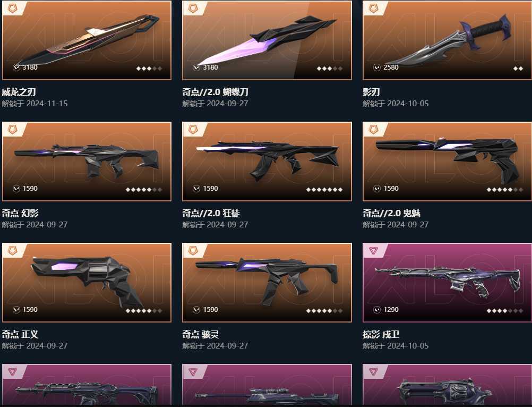Click the tier badge icon on 影刃 card
The height and width of the screenshot is (407, 532).
374,8
